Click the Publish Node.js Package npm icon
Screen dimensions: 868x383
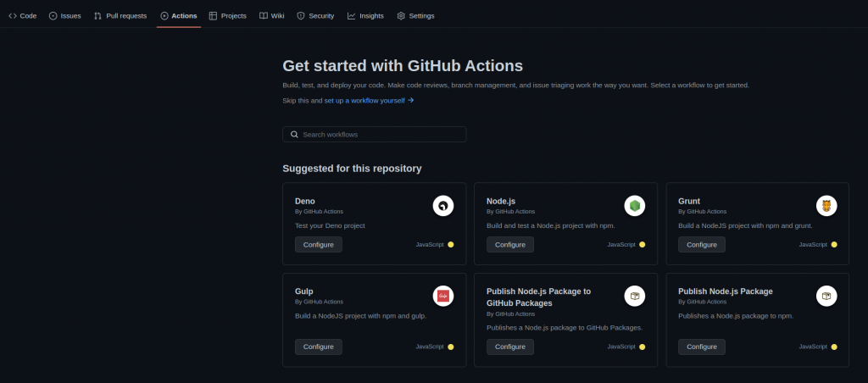[x=826, y=296]
